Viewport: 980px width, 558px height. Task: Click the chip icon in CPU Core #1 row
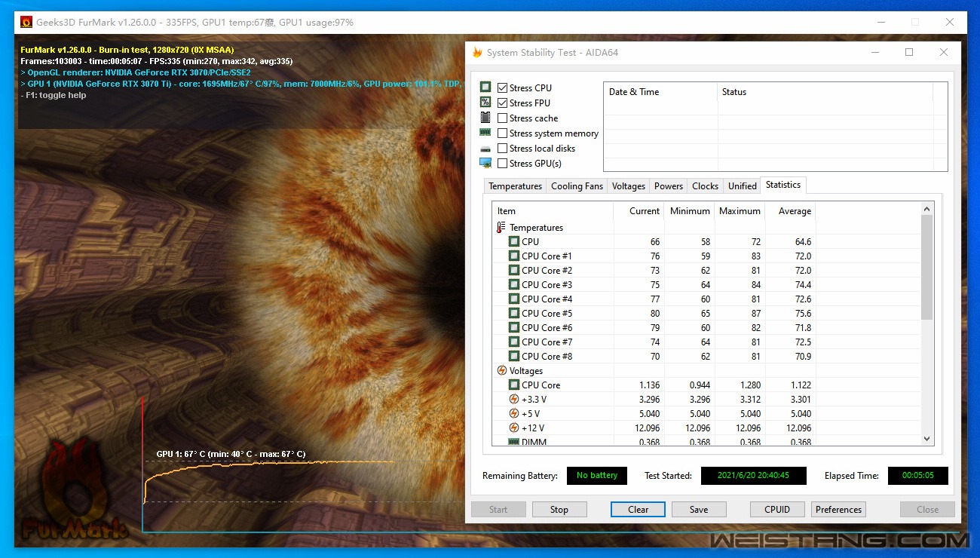click(x=514, y=256)
